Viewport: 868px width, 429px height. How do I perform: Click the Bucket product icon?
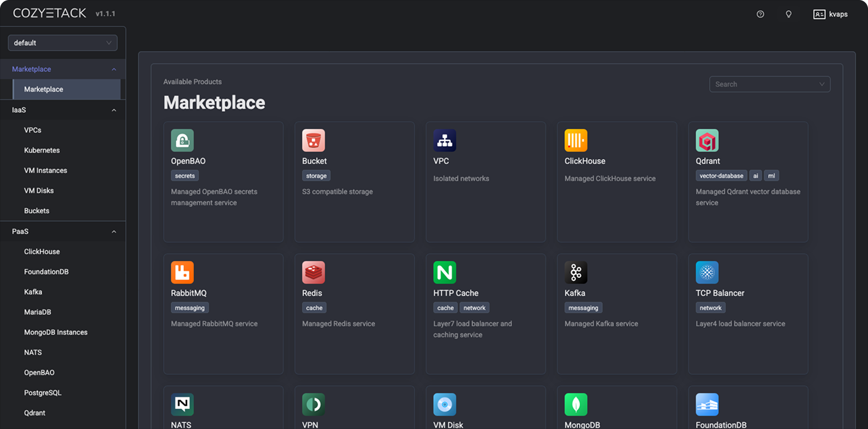(x=313, y=141)
